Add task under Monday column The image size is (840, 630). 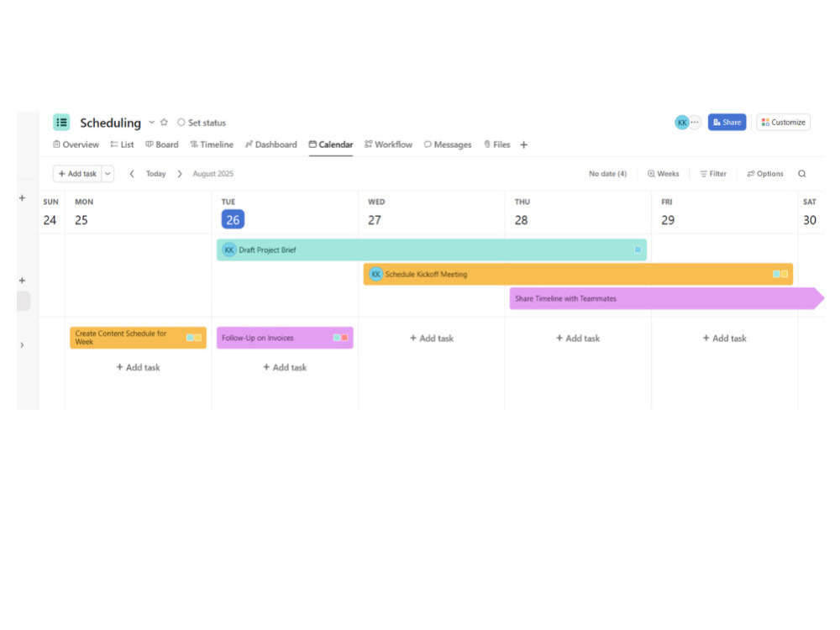[x=139, y=368]
